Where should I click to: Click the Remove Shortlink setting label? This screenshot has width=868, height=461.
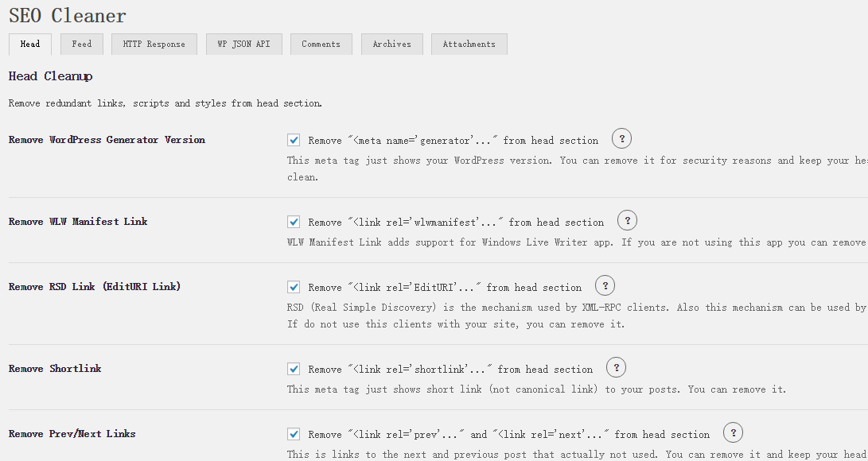55,369
